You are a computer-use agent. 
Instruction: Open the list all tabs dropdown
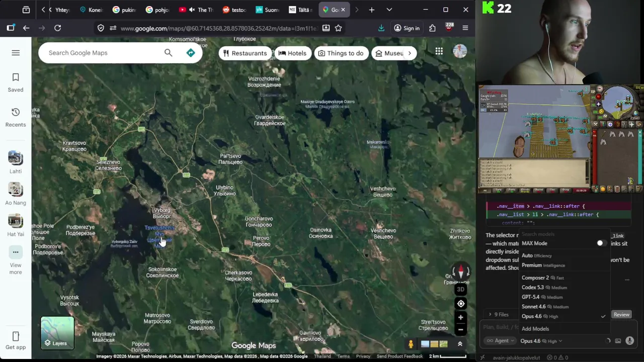(389, 10)
